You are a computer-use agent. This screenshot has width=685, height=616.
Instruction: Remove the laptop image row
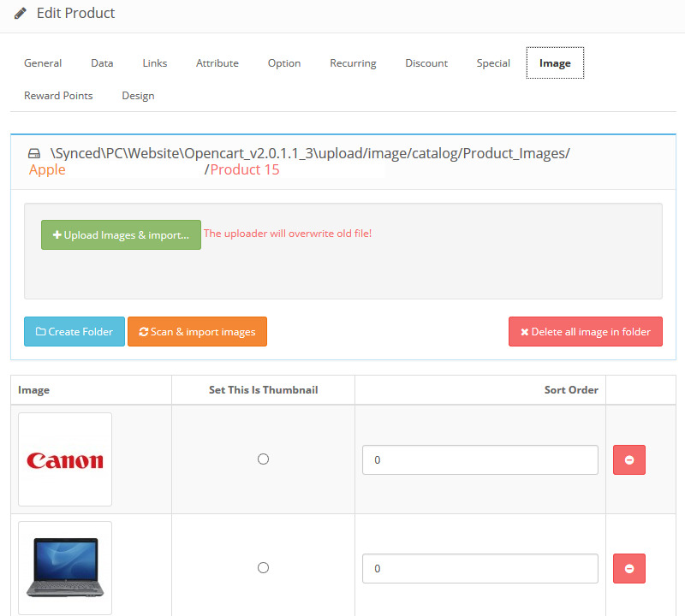pyautogui.click(x=628, y=568)
